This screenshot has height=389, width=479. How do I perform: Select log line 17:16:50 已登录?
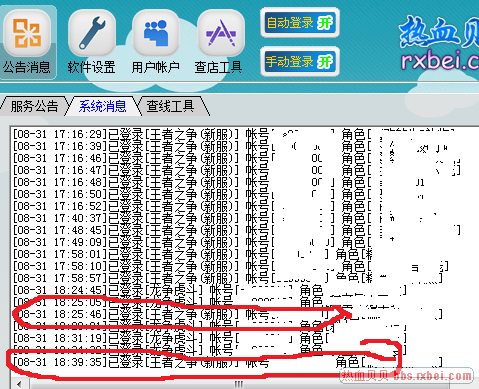pyautogui.click(x=218, y=194)
